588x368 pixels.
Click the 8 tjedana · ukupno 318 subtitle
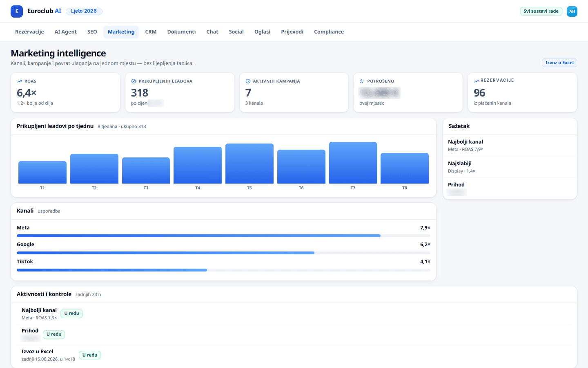tap(122, 127)
